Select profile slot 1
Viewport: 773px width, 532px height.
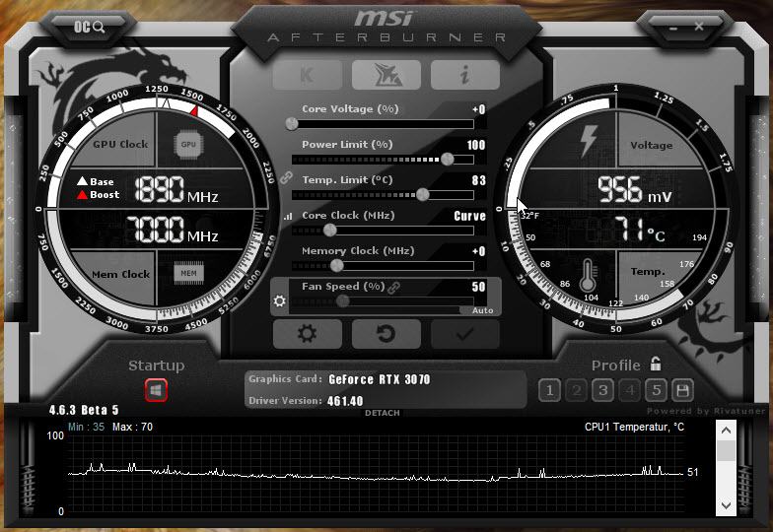point(549,390)
